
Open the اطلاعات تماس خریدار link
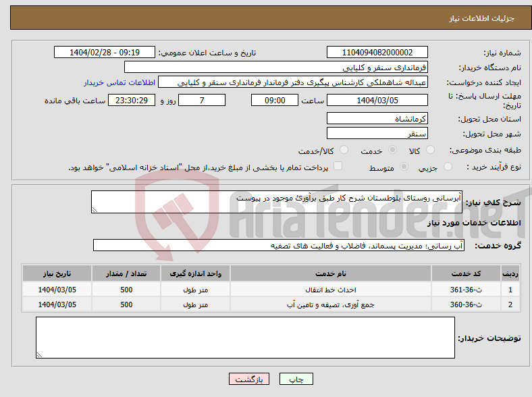[119, 82]
